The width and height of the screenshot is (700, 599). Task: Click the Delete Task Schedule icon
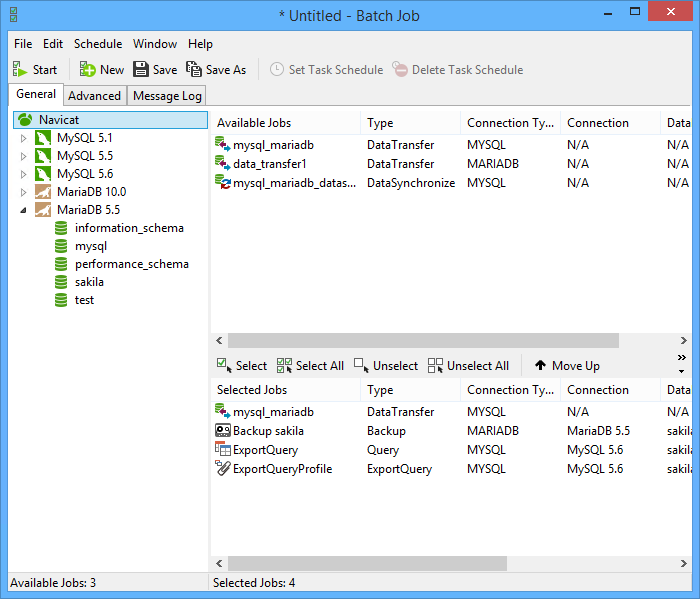point(400,69)
